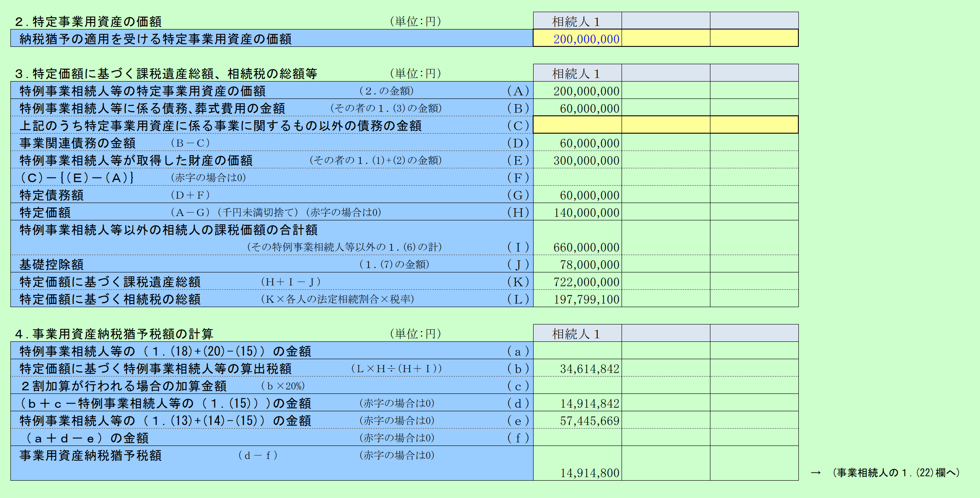
Task: Select the row (A) value 200,000,000
Action: (x=577, y=90)
